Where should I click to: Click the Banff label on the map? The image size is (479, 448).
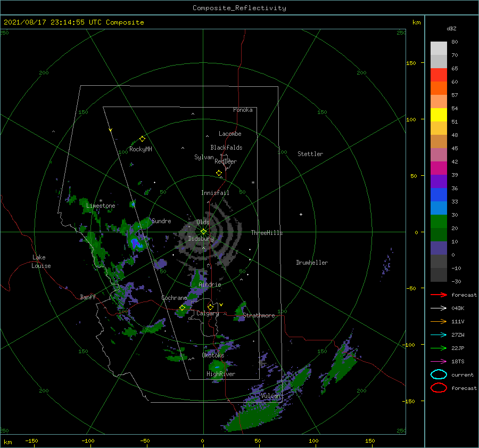click(88, 297)
